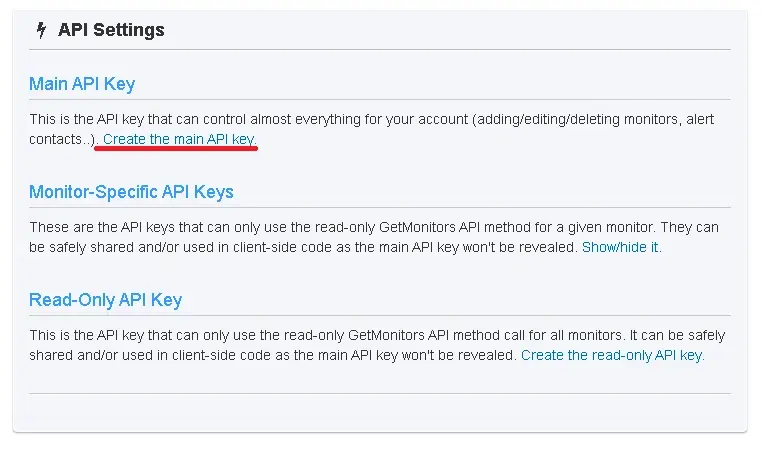Toggle the Show/hide it link
The image size is (762, 449).
click(x=621, y=246)
